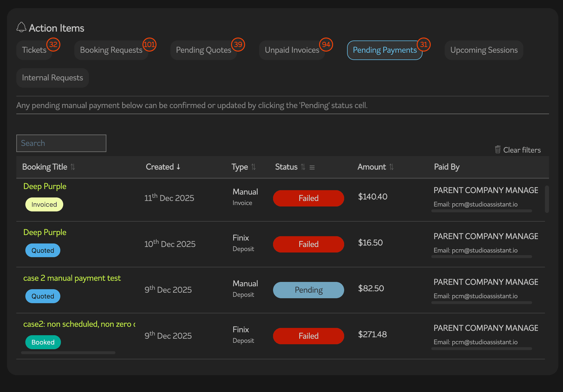Open the Internal Requests tab
The width and height of the screenshot is (563, 392).
[52, 78]
